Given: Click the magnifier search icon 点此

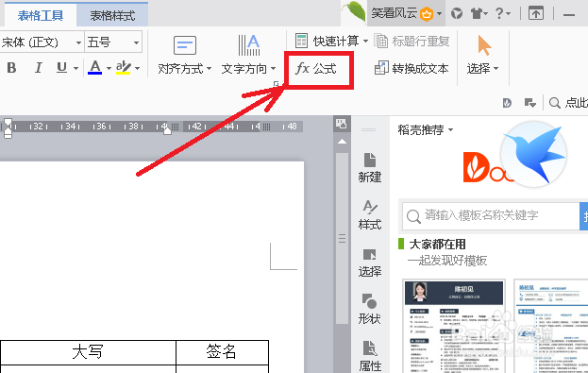Looking at the screenshot, I should tap(555, 103).
